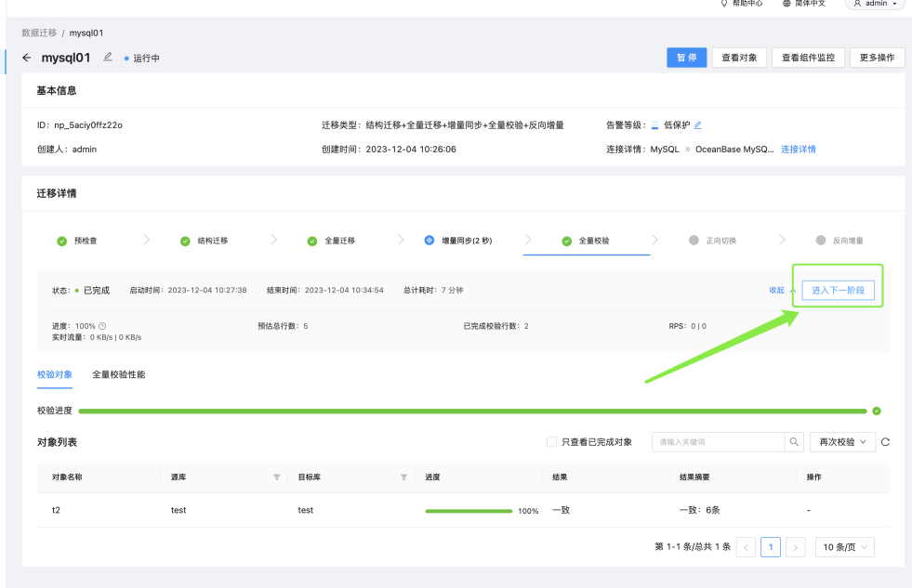Viewport: 912px width, 588px height.
Task: Click the back arrow beside mysql01
Action: tap(26, 58)
